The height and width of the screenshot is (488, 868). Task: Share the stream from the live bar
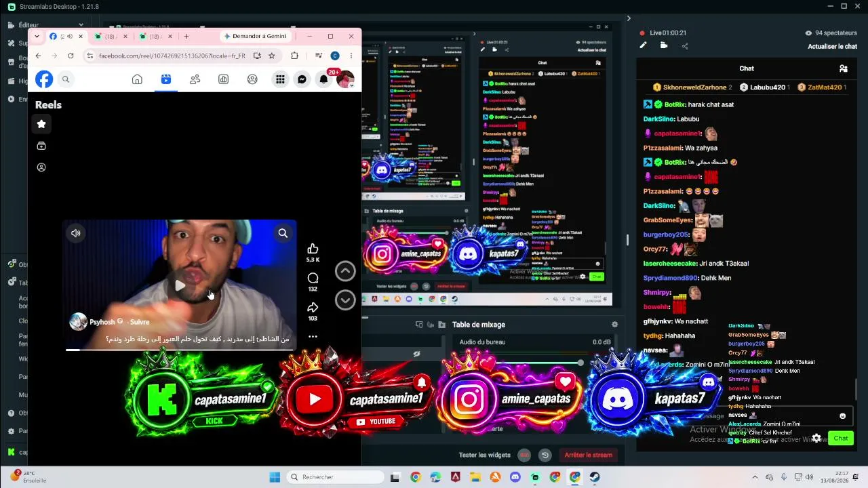tap(685, 46)
